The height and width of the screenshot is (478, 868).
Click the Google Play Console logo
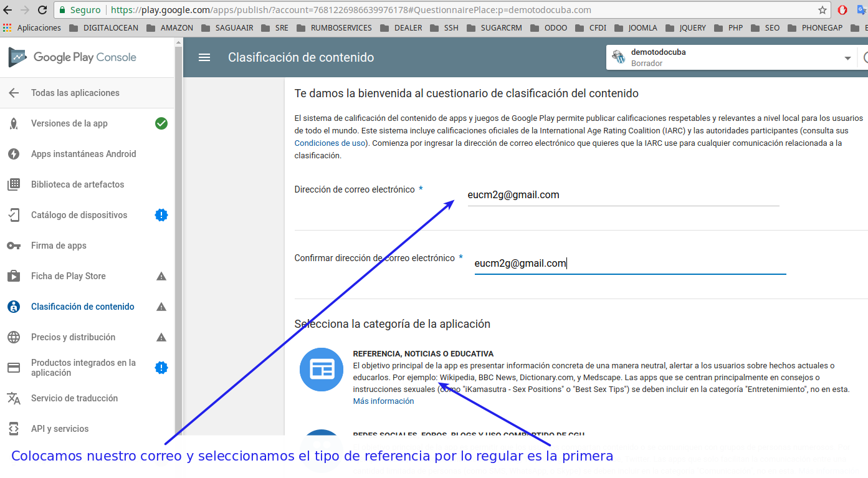pyautogui.click(x=72, y=57)
